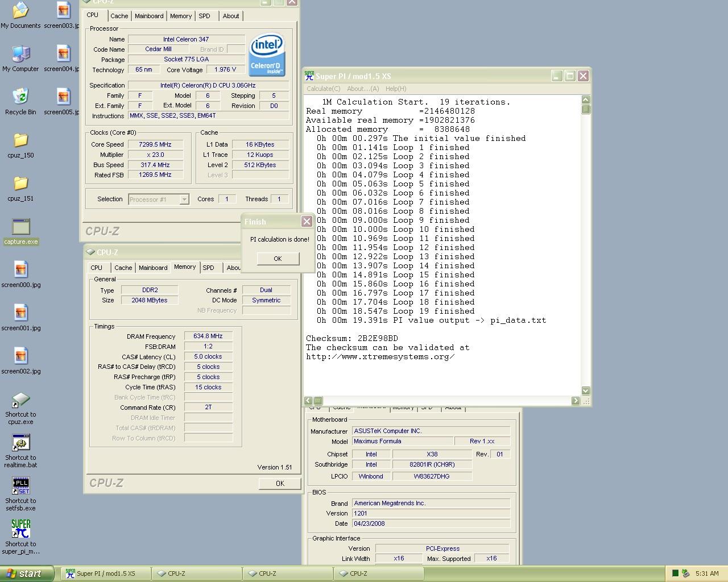
Task: Click Super PI vertical scrollbar down arrow
Action: [586, 390]
